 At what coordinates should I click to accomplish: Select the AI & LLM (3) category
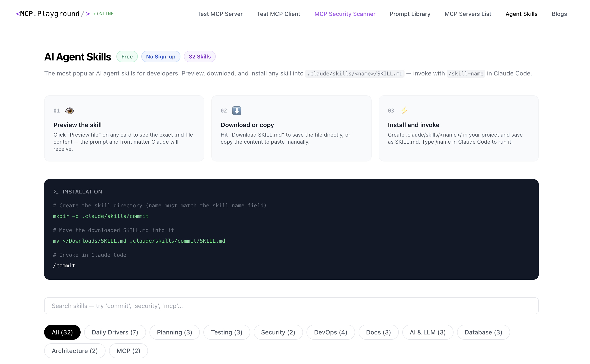[x=427, y=332]
